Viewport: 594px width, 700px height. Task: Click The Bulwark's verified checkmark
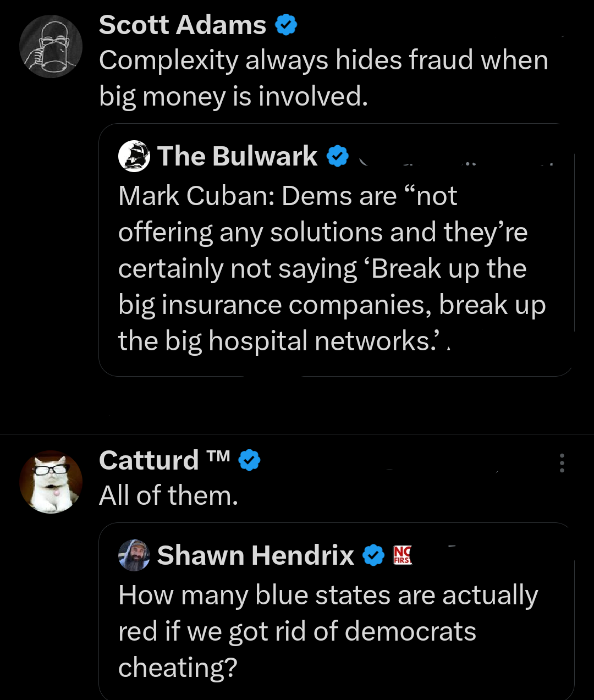tap(337, 156)
